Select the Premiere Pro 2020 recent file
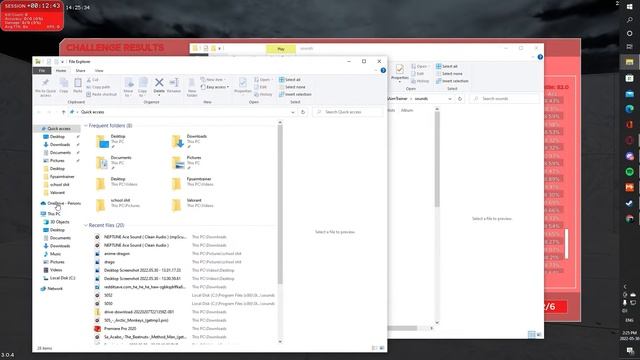Viewport: 640px width, 360px height. (120, 329)
